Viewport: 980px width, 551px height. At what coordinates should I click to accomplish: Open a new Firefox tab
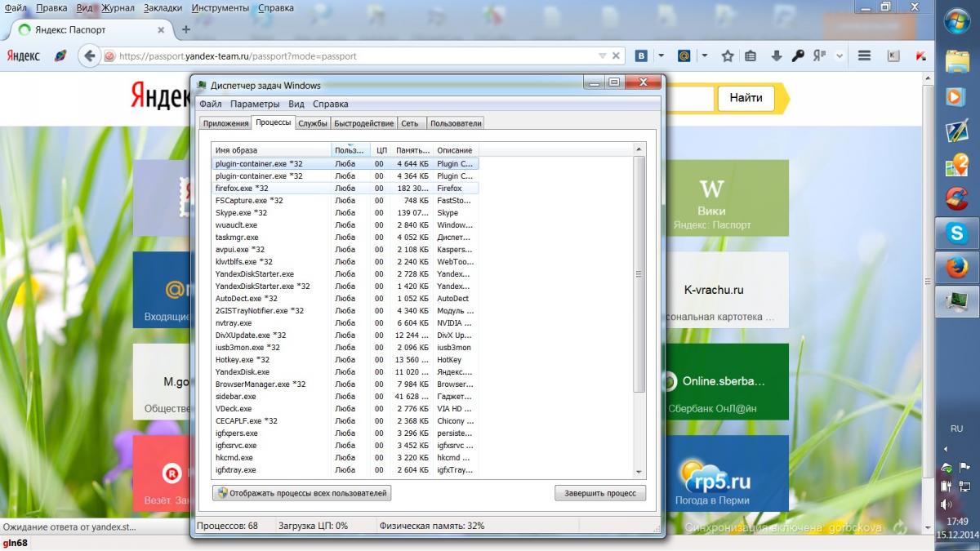(x=185, y=29)
